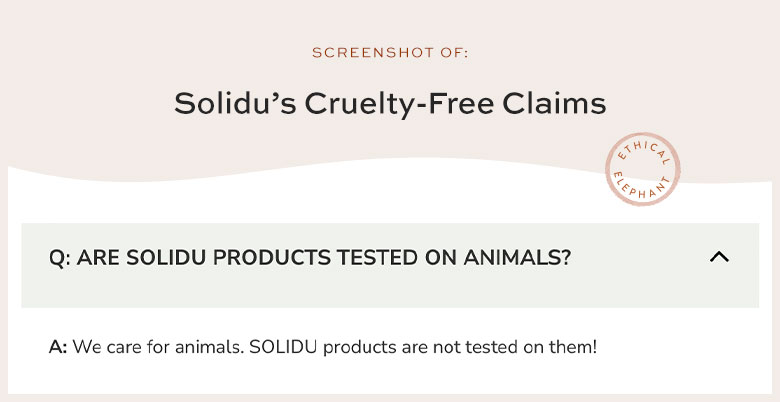Click 'not tested on them!' in the answer

pos(515,347)
